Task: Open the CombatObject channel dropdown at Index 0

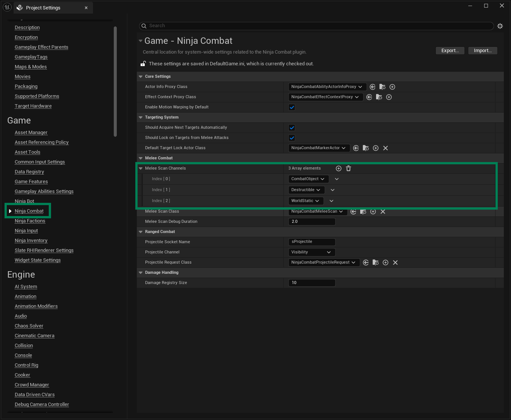Action: tap(308, 179)
